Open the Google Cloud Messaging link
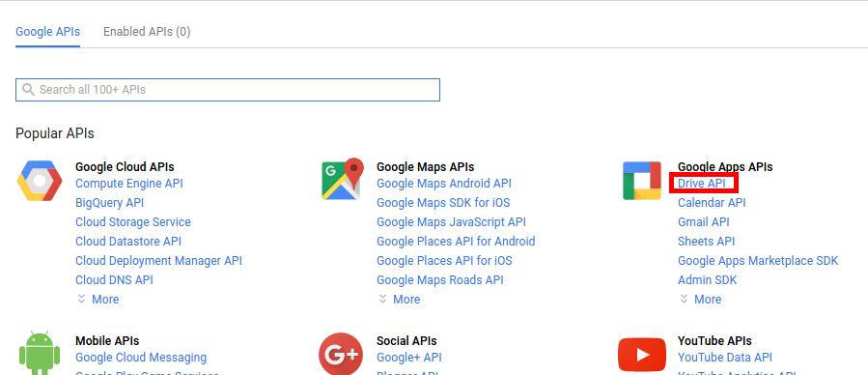The height and width of the screenshot is (375, 868). pyautogui.click(x=141, y=358)
